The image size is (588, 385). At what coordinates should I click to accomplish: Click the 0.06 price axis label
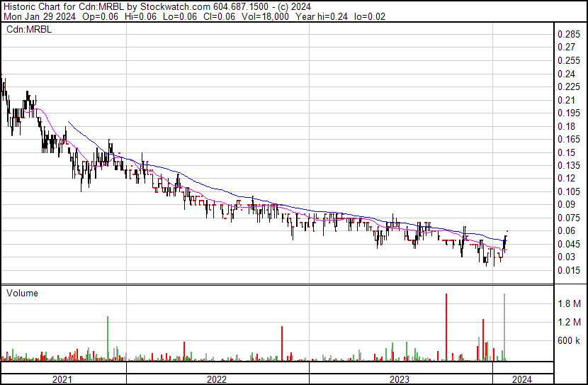(x=567, y=231)
